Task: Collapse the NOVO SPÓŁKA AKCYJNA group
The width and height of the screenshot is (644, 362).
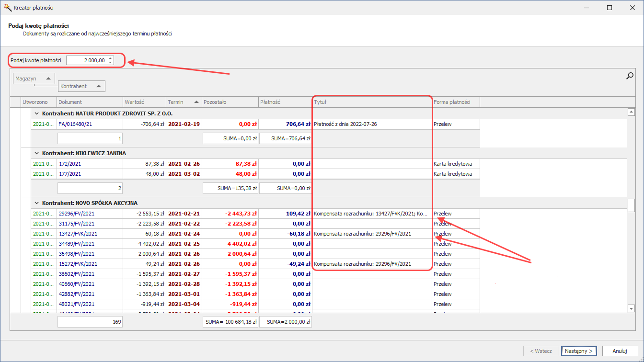Action: pyautogui.click(x=36, y=203)
